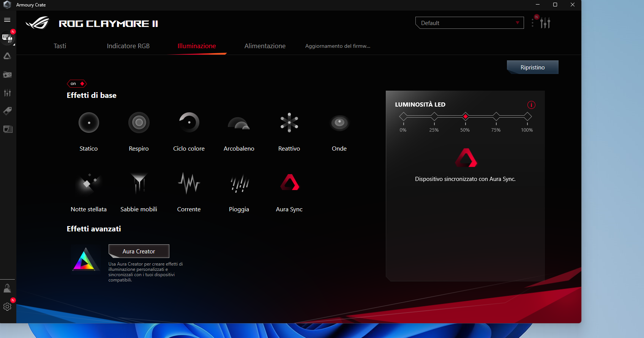The image size is (644, 338).
Task: Open the deals tag sidebar icon
Action: [7, 111]
